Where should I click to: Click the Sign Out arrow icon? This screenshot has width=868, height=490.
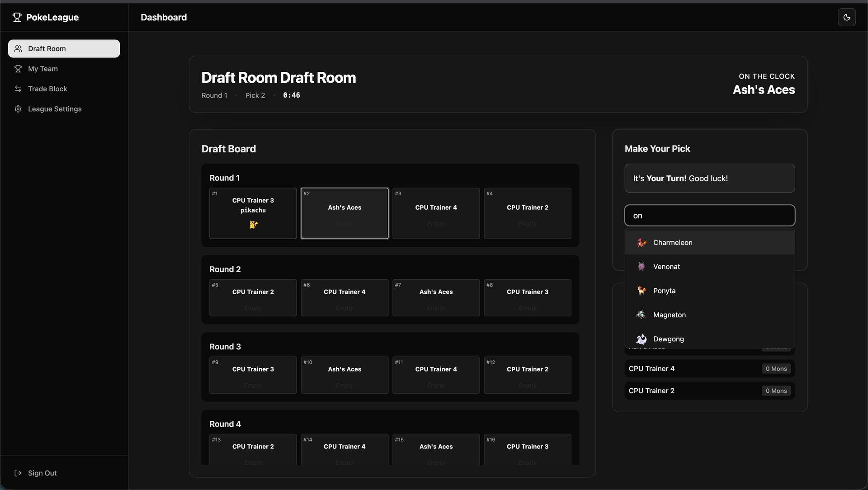(18, 473)
